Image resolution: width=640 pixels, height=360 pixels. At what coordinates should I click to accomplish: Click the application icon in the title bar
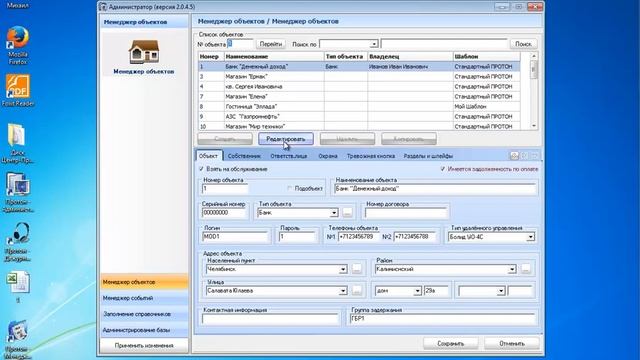point(103,7)
